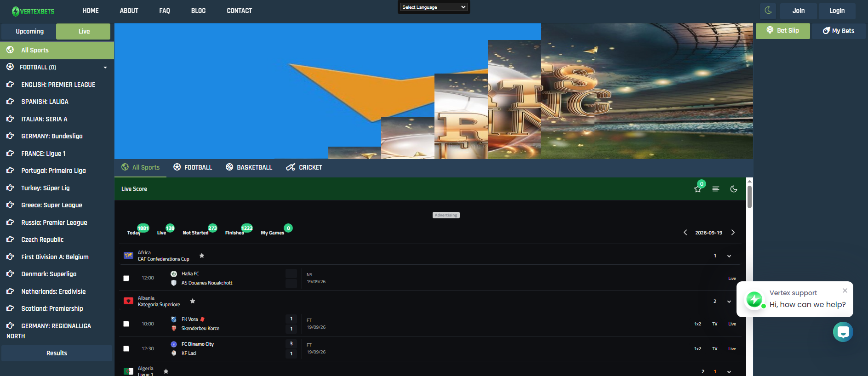Screen dimensions: 868x376
Task: Open the ENGLISH: PREMIER LEAGUE link
Action: 58,85
